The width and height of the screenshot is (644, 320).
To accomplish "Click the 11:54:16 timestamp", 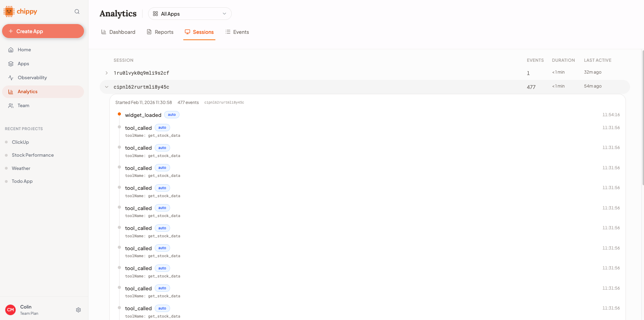I will coord(611,115).
